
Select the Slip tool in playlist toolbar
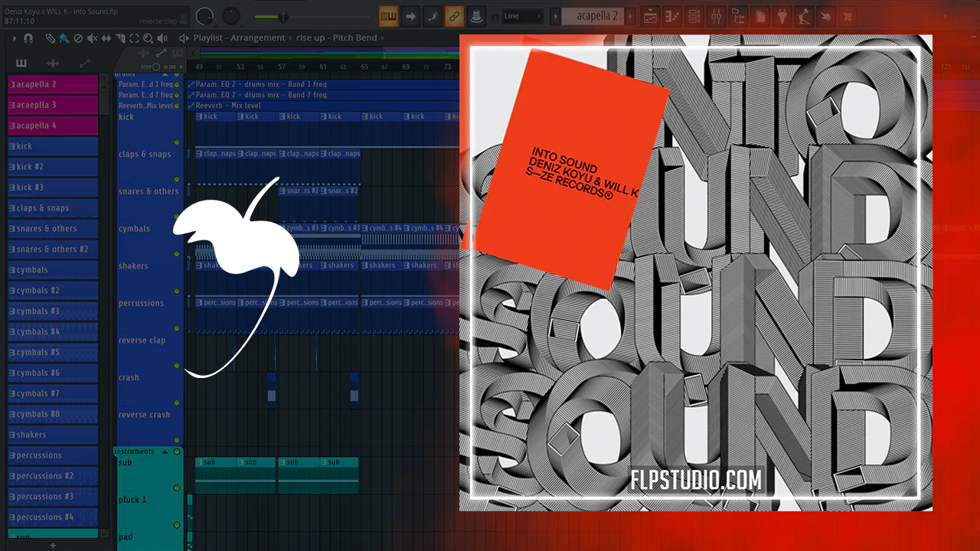106,37
